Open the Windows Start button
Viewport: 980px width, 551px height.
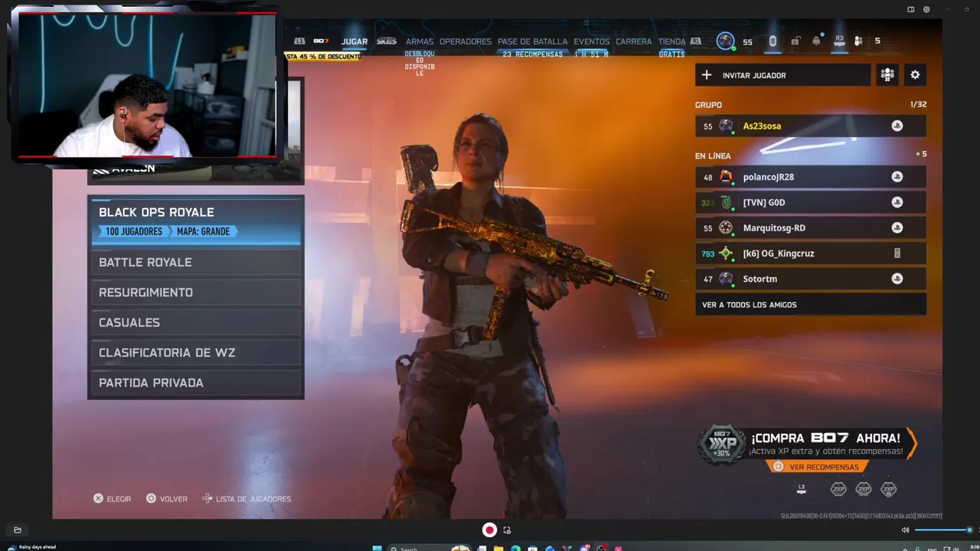coord(377,548)
